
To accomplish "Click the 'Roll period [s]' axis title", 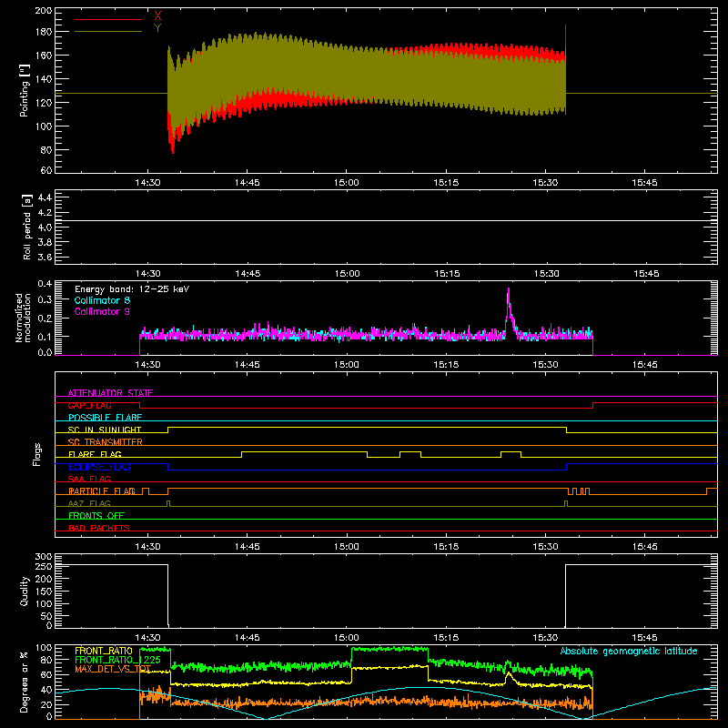I will click(26, 227).
